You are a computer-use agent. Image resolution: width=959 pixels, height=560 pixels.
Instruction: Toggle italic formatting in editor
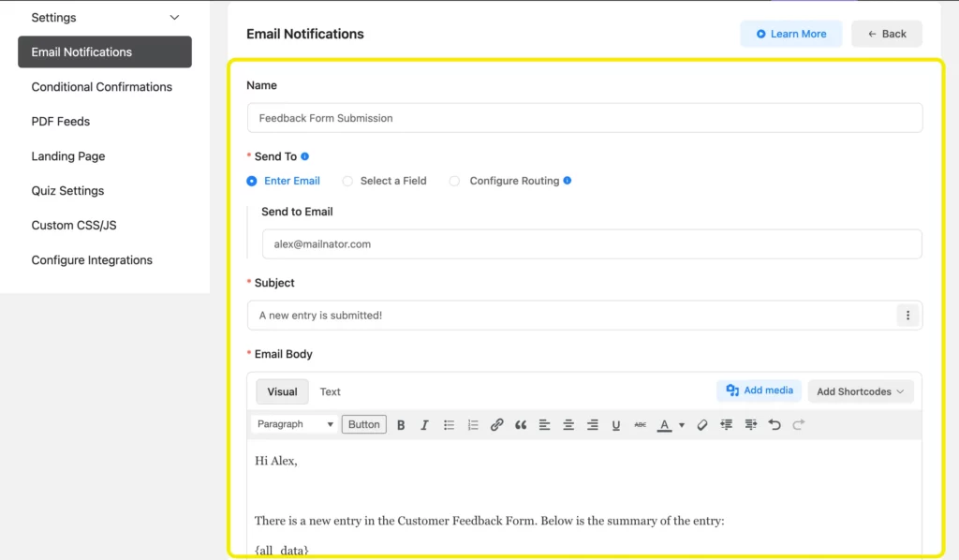click(x=424, y=425)
